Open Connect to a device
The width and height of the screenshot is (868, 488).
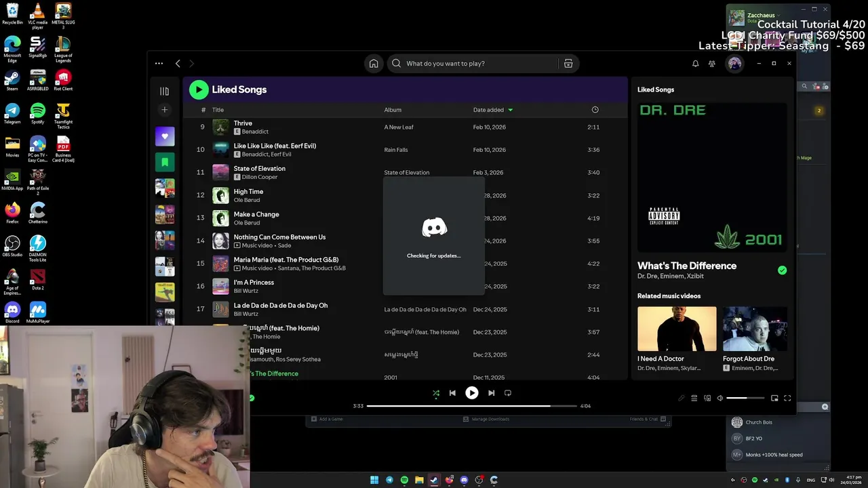click(707, 399)
